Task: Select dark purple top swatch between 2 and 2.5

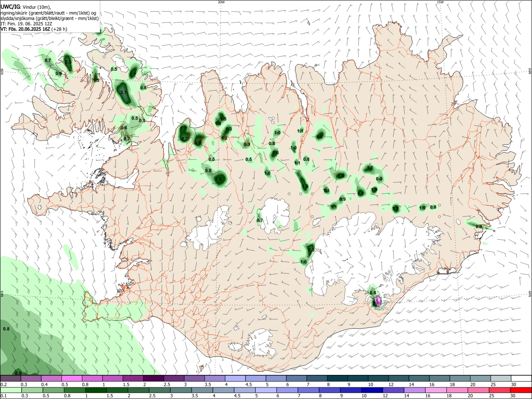Action: [x=153, y=379]
